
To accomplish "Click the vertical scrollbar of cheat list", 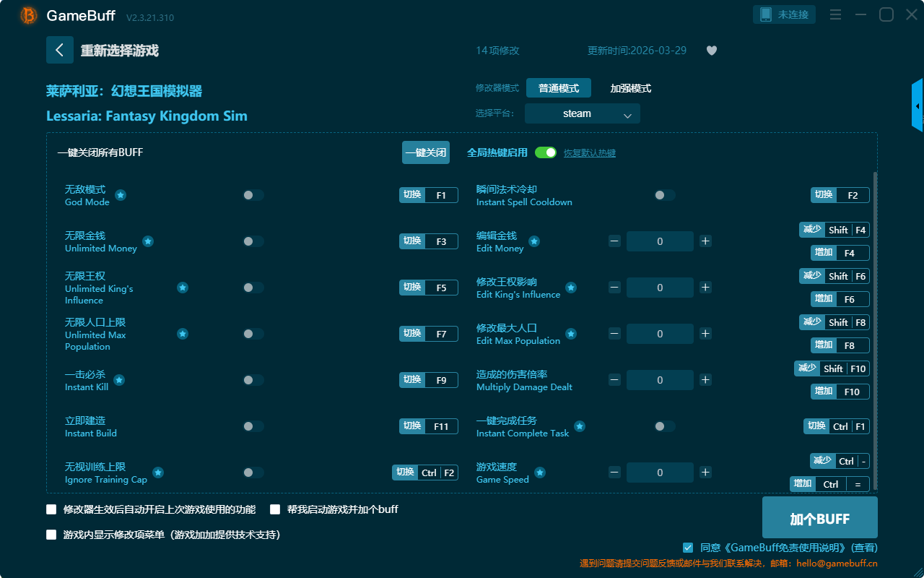I will click(876, 325).
